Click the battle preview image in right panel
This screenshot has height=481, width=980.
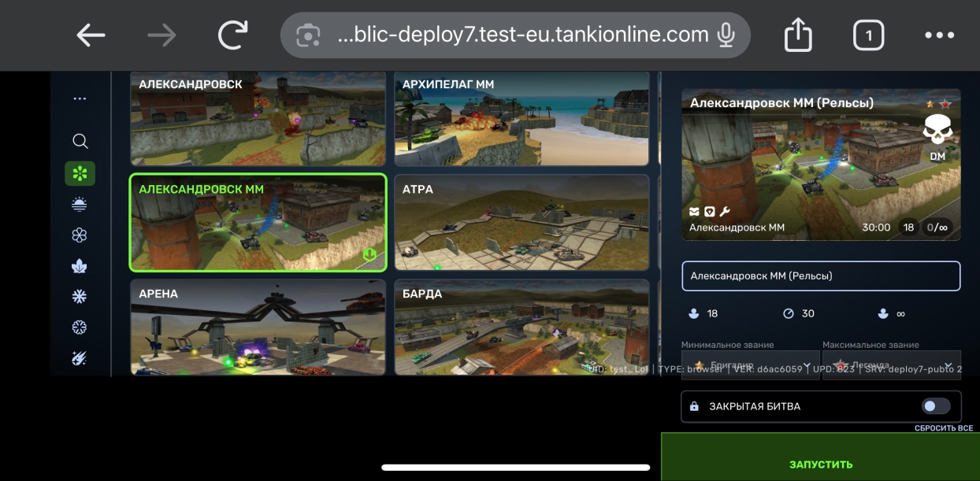pyautogui.click(x=821, y=165)
